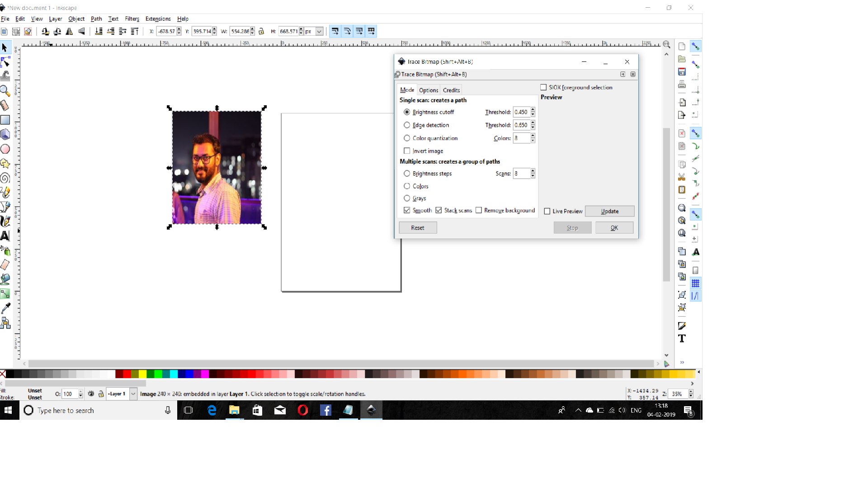Viewport: 868px width, 488px height.
Task: Select the Text tool
Action: point(5,236)
